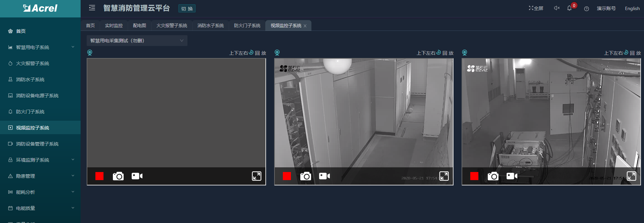This screenshot has height=223, width=644.
Task: Stop the second camera with red button
Action: tap(287, 176)
